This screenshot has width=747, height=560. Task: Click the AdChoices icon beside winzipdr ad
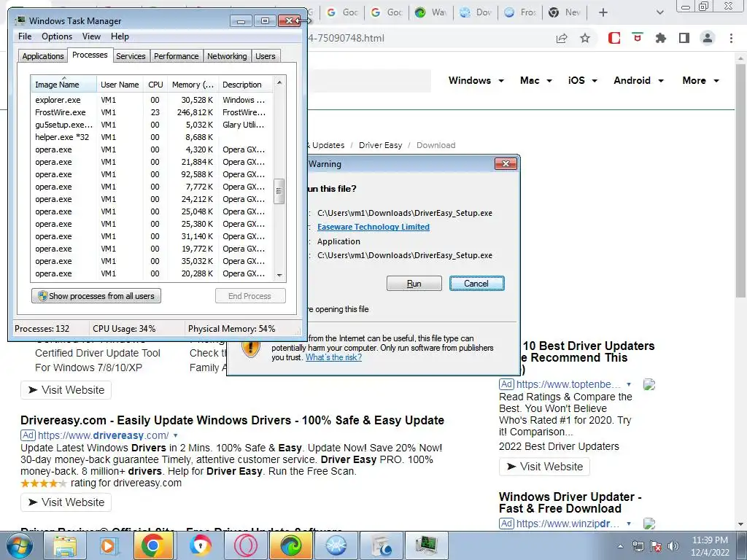click(x=649, y=524)
